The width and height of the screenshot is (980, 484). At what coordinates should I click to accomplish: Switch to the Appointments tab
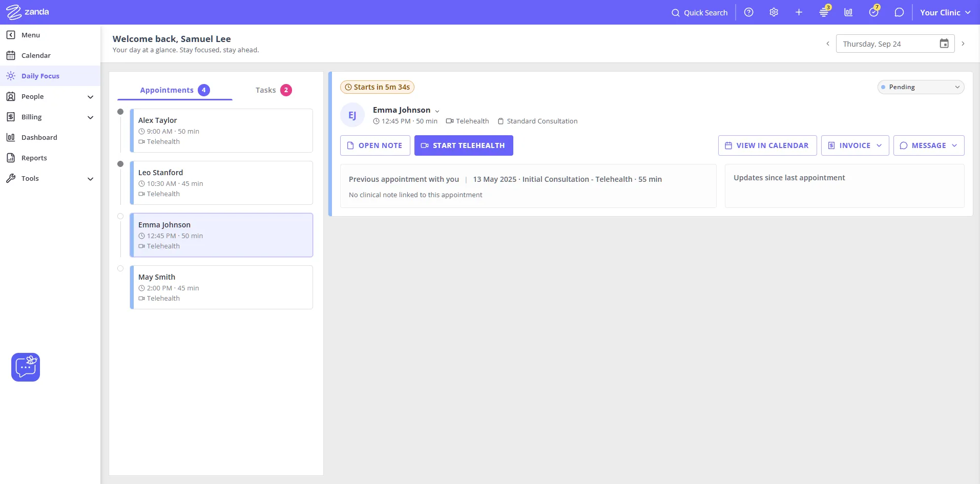click(175, 90)
